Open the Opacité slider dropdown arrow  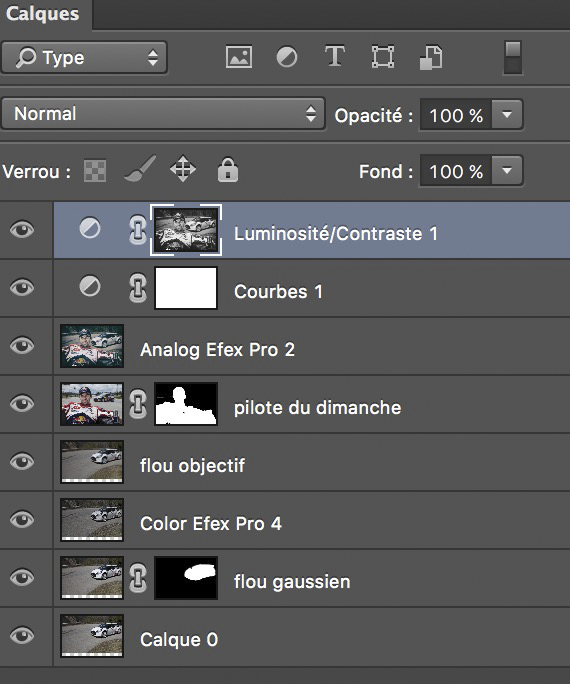click(507, 115)
